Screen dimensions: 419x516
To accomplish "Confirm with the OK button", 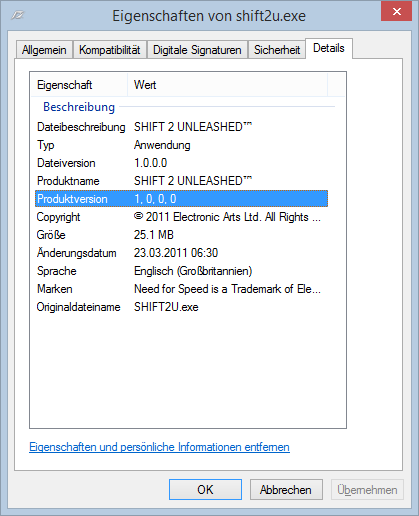I will 205,490.
